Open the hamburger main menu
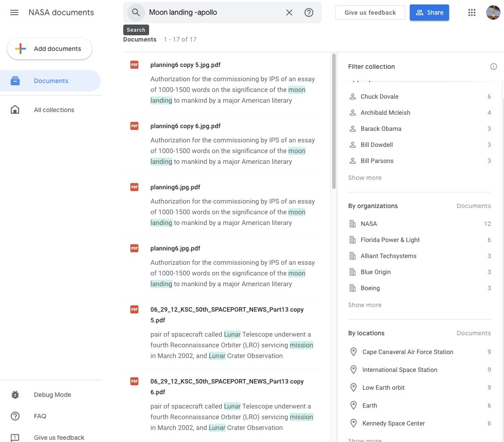The image size is (504, 442). [x=14, y=13]
